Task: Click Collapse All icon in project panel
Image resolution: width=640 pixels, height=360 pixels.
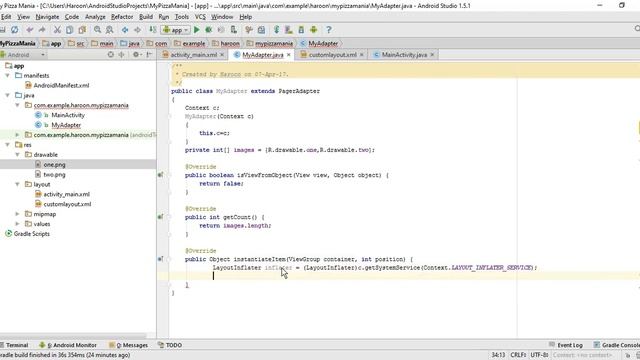Action: click(121, 54)
